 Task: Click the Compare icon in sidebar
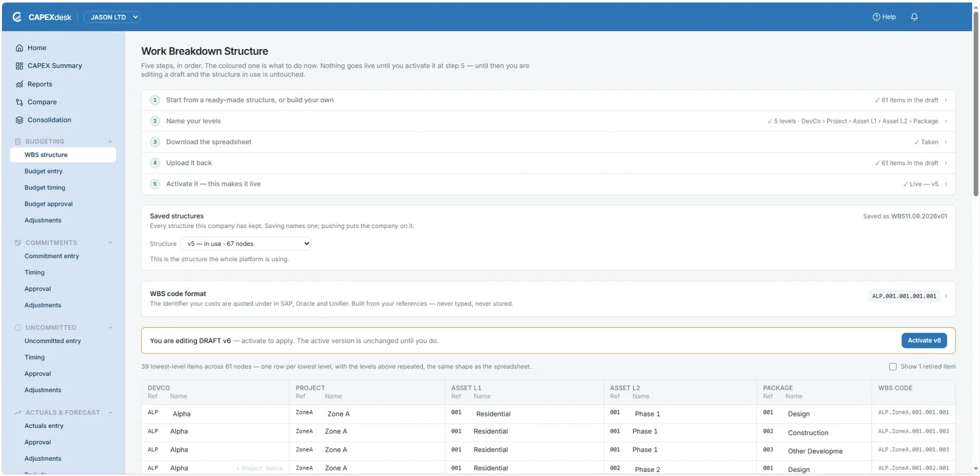coord(20,102)
